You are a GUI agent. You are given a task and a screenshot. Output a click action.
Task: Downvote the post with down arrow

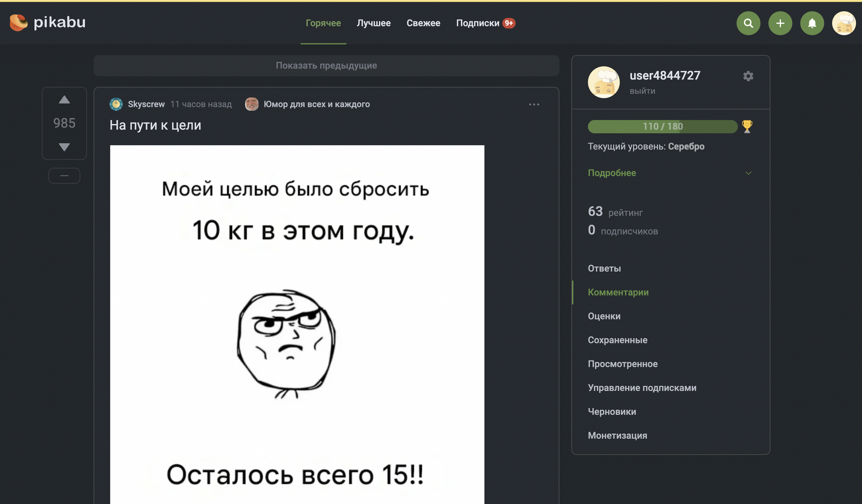tap(64, 147)
